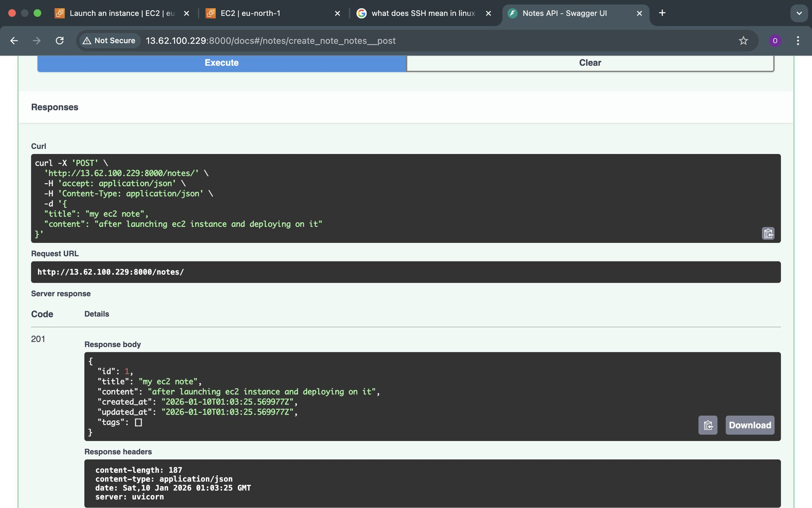Select the Request URL text field
The width and height of the screenshot is (812, 508).
point(405,272)
